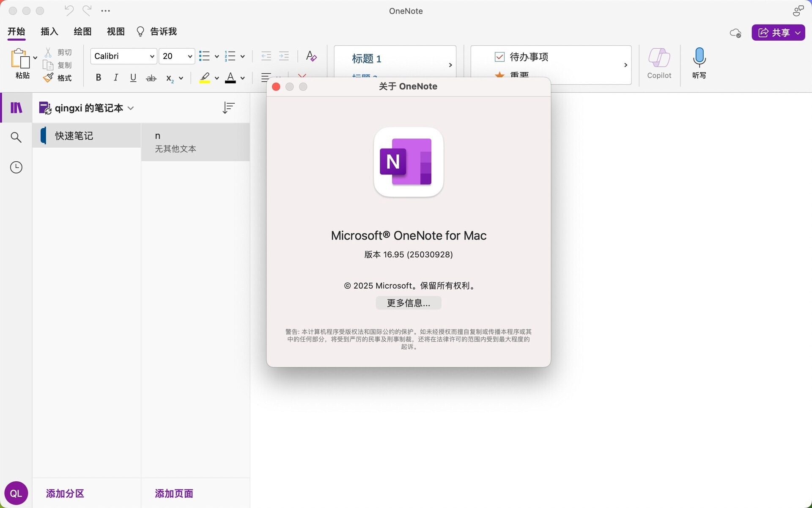This screenshot has height=508, width=812.
Task: Click the Redo arrow
Action: pos(87,11)
